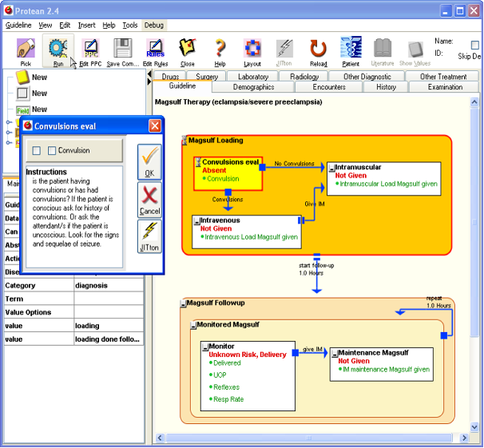Toggle the first checkbox left of Convulsion
Screen dimensions: 484x448
36,151
